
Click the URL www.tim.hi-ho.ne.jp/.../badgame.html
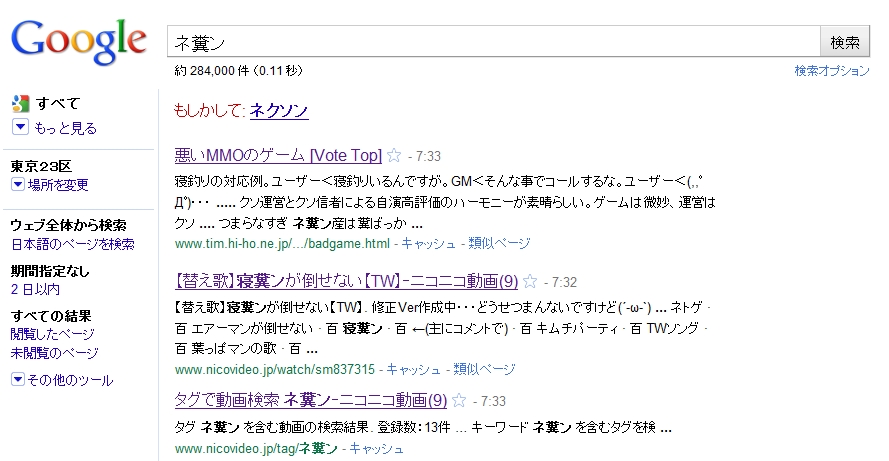282,243
